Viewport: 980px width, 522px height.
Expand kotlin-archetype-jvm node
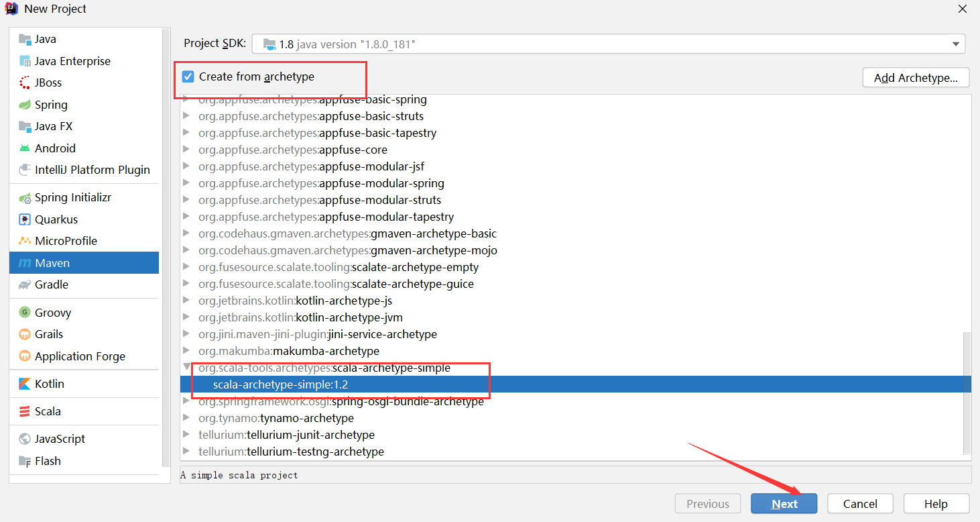[x=186, y=317]
